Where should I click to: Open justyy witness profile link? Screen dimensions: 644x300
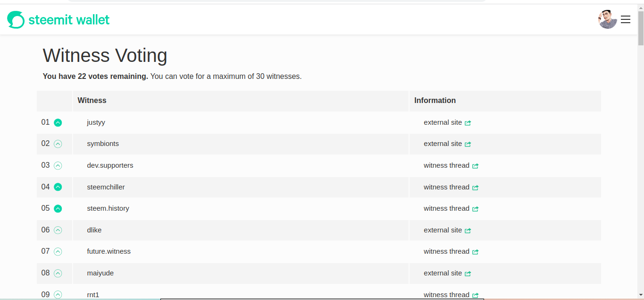[96, 122]
